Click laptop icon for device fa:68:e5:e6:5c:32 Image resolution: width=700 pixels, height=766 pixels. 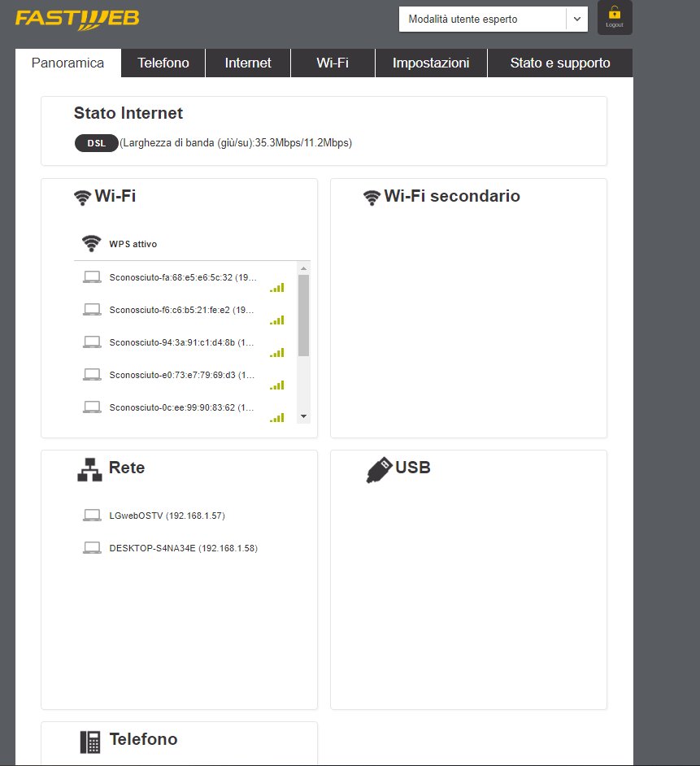tap(92, 277)
